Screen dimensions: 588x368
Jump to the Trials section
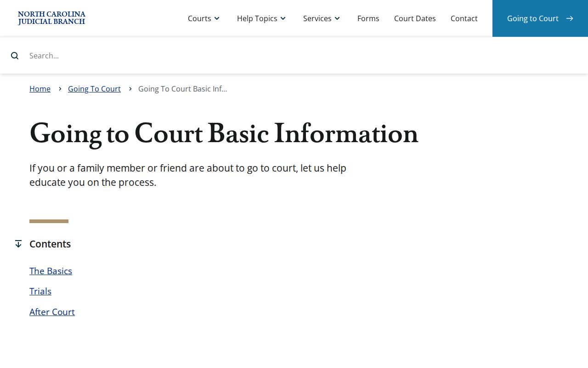click(x=40, y=291)
